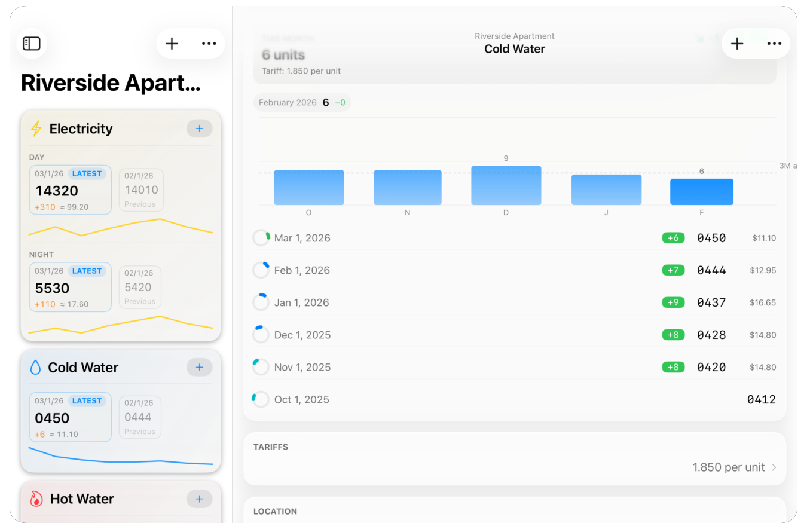Add a reading to the Electricity card

[x=200, y=129]
